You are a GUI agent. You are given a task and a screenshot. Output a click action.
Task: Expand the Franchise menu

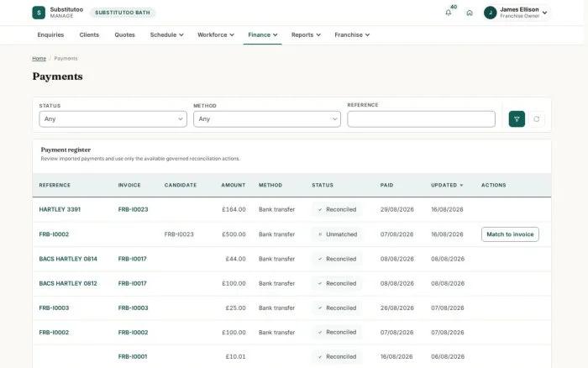point(352,35)
